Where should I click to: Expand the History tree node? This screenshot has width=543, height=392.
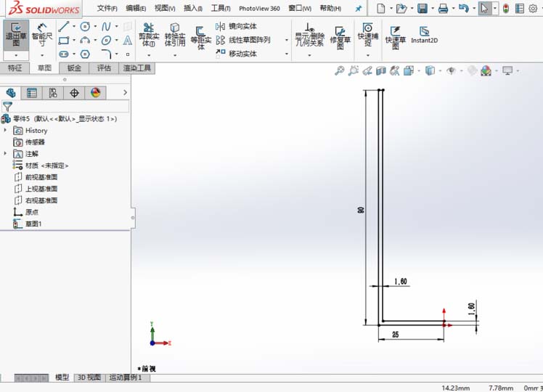click(5, 130)
